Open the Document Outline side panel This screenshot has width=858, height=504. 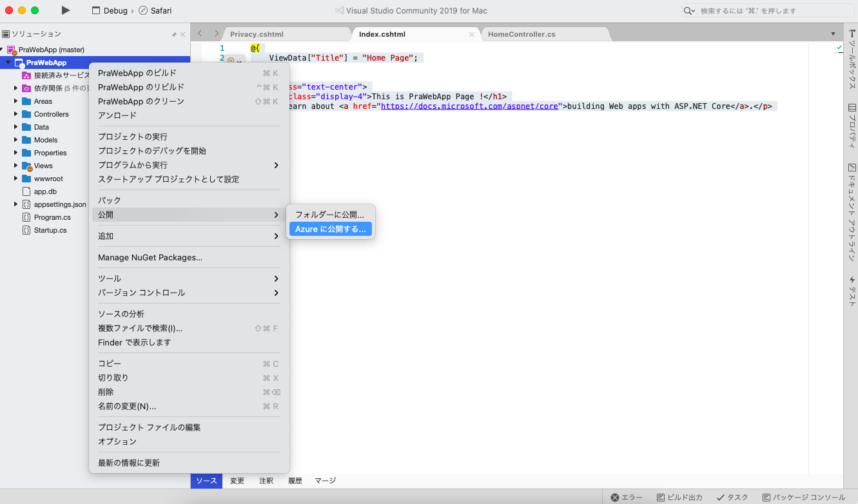point(852,211)
